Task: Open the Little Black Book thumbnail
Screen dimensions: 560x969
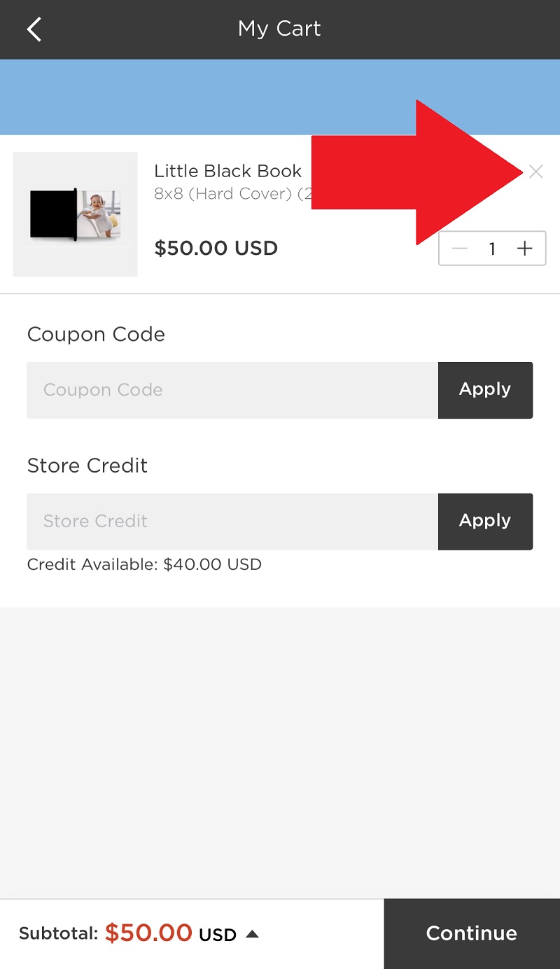Action: 76,214
